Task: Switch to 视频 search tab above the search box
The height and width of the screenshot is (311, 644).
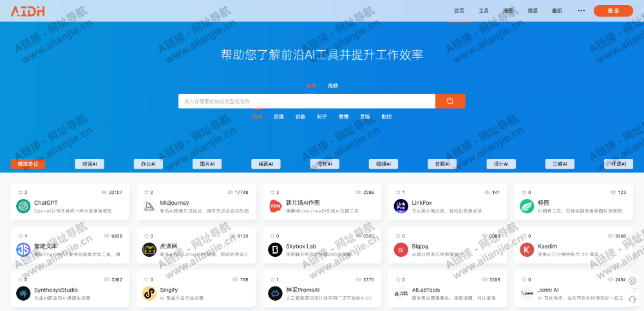Action: pos(333,86)
